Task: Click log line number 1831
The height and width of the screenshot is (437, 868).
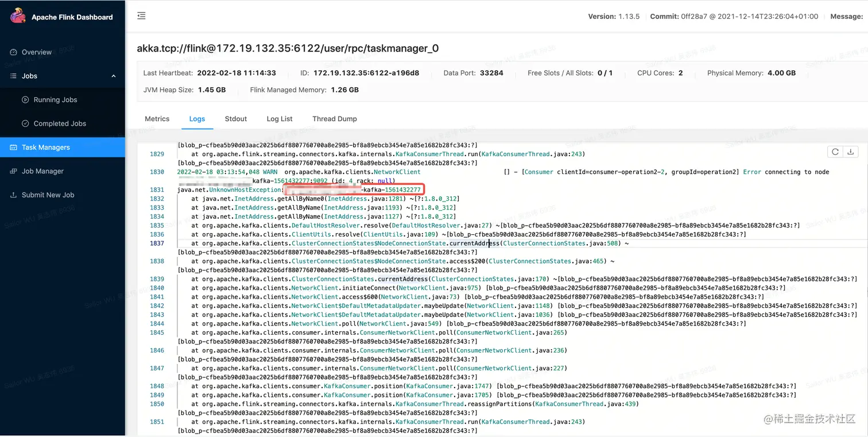Action: tap(157, 190)
